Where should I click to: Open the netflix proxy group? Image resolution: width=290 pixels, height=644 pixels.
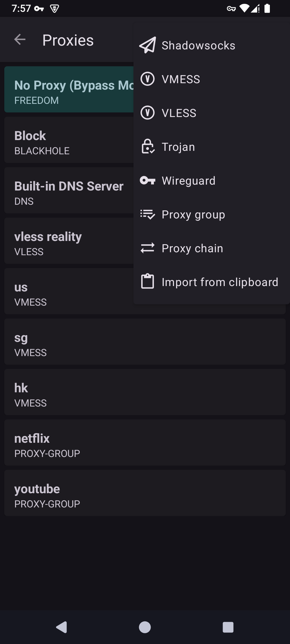(145, 442)
